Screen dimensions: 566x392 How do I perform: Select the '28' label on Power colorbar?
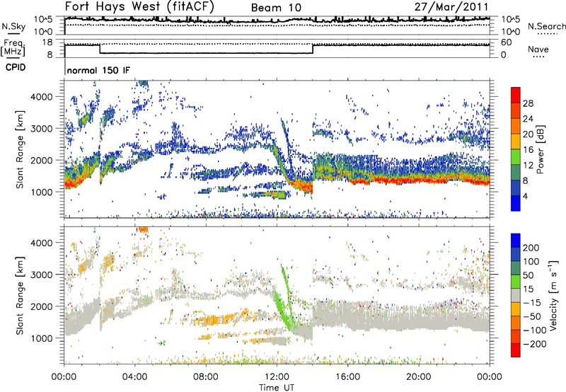click(528, 103)
